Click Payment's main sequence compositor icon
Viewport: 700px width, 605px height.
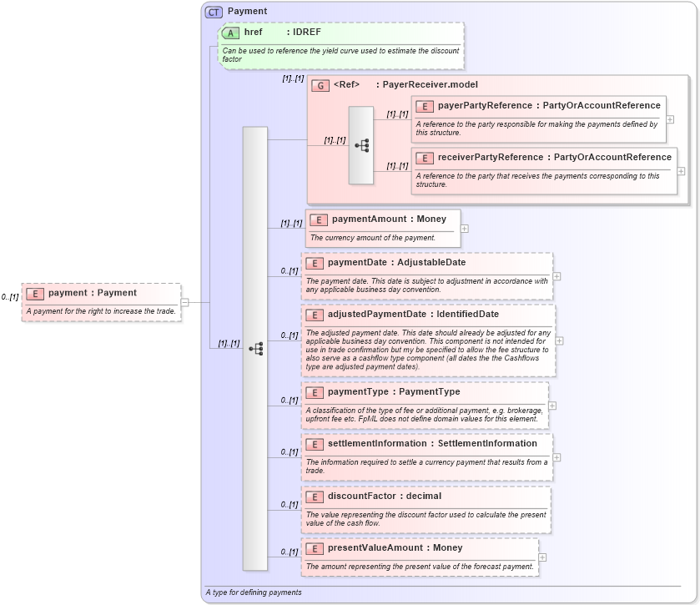click(x=257, y=350)
